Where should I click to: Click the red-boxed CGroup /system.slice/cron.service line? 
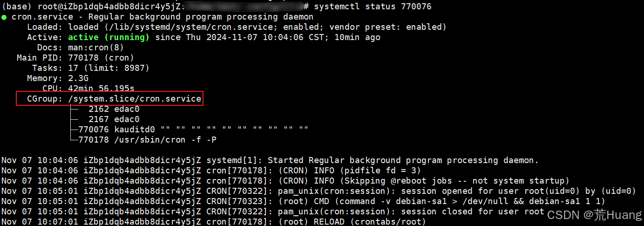[110, 99]
